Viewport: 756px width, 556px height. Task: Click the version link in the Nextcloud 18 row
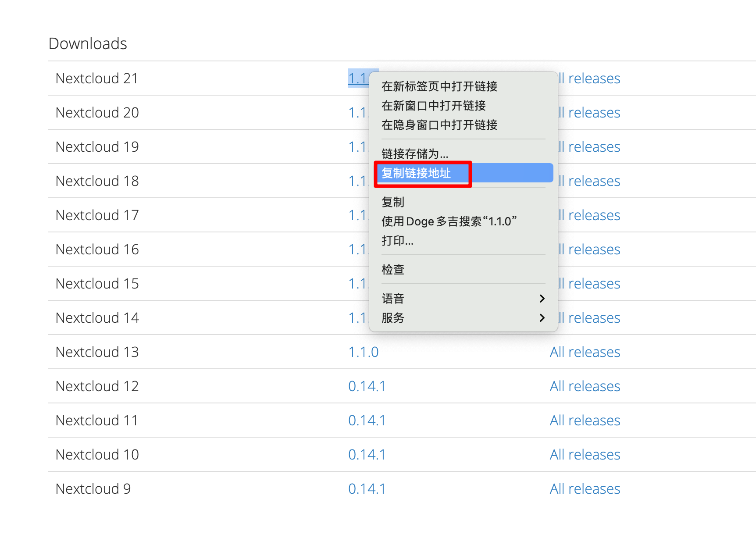[358, 181]
